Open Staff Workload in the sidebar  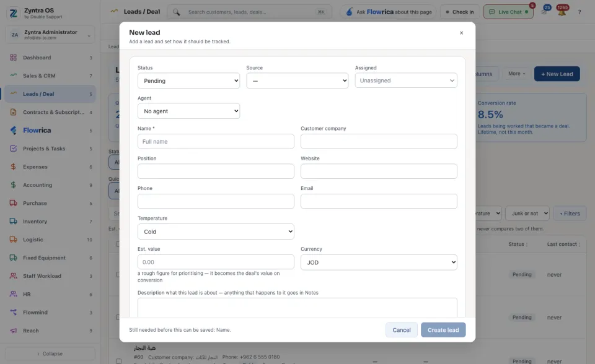(50, 276)
